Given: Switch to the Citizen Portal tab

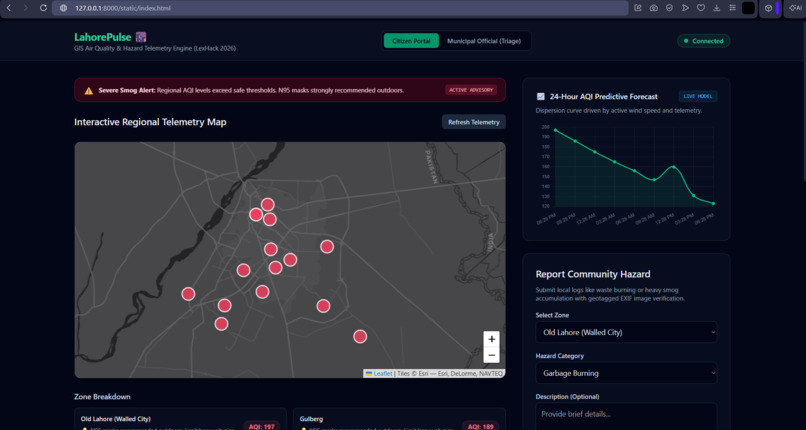Looking at the screenshot, I should [x=411, y=41].
